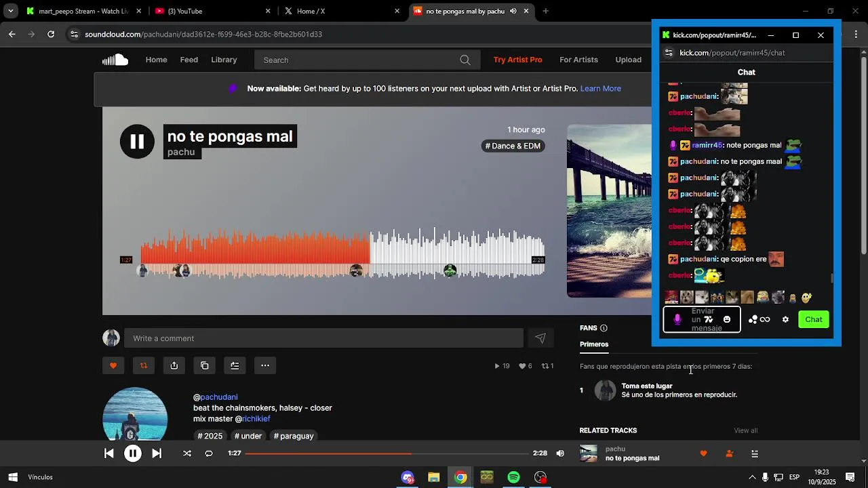Open site info icon in Kick popout address bar

coord(669,52)
